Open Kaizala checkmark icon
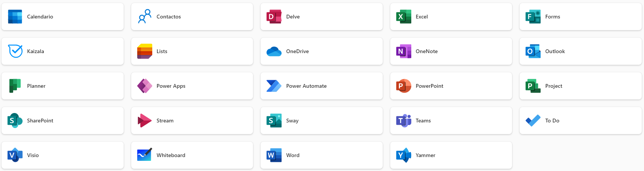Screen dimensions: 644x171 point(15,51)
